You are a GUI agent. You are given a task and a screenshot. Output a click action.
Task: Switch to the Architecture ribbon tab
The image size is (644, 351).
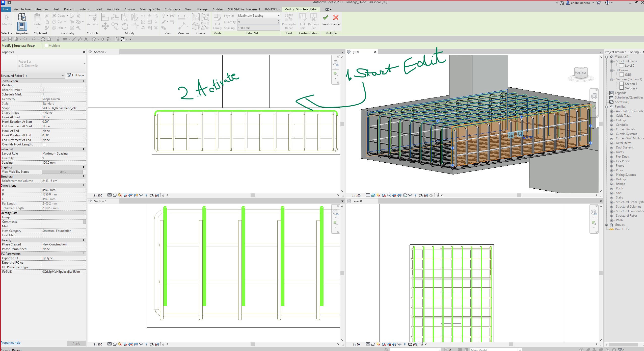pyautogui.click(x=22, y=9)
